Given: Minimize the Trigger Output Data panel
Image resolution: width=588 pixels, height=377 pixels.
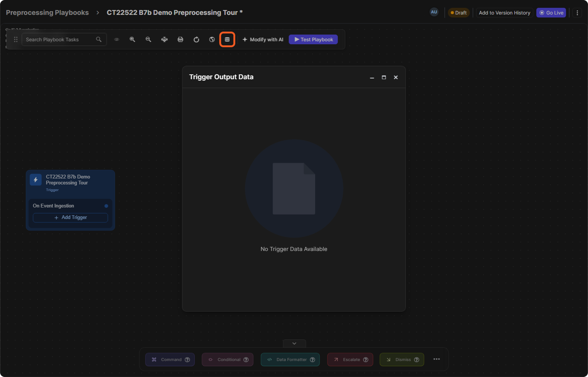Looking at the screenshot, I should [372, 77].
